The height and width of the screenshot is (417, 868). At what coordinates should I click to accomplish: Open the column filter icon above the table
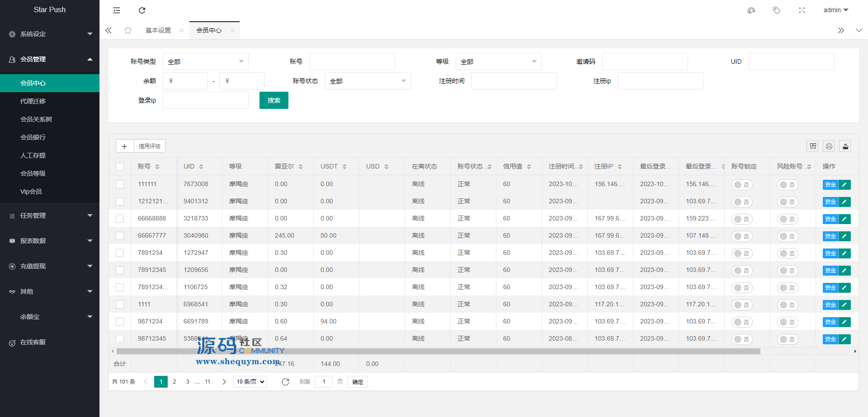pos(813,146)
